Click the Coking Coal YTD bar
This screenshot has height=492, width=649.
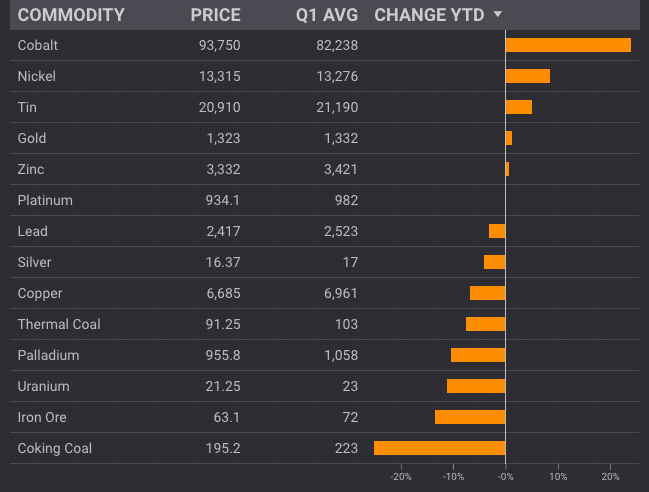[440, 448]
